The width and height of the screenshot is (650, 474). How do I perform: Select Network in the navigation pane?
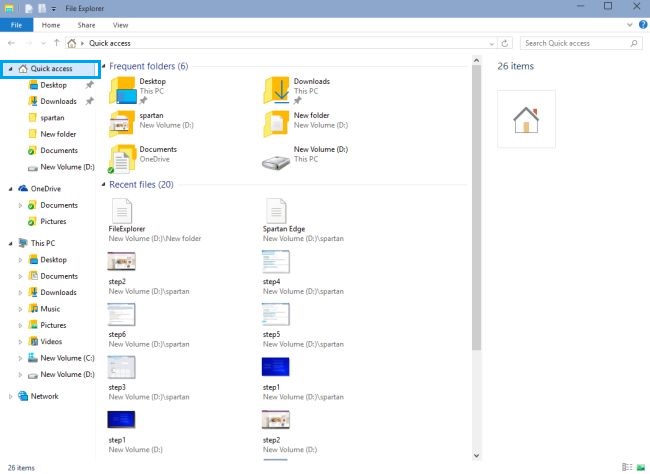click(x=44, y=396)
